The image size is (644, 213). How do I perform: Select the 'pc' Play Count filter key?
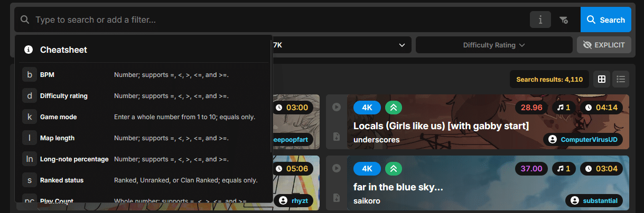coord(30,199)
